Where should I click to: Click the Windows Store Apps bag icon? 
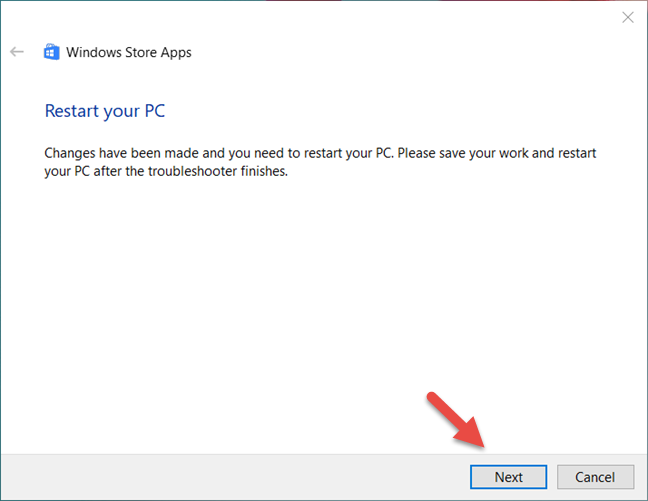tap(52, 52)
